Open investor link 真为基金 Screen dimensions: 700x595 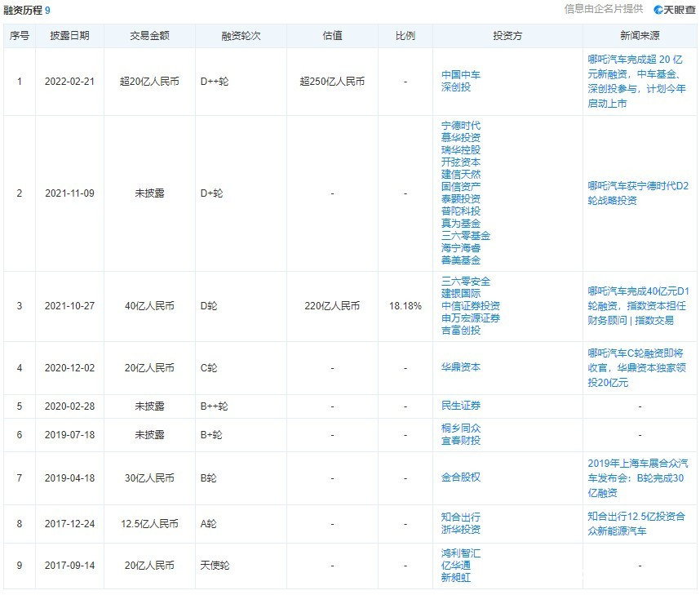[461, 224]
